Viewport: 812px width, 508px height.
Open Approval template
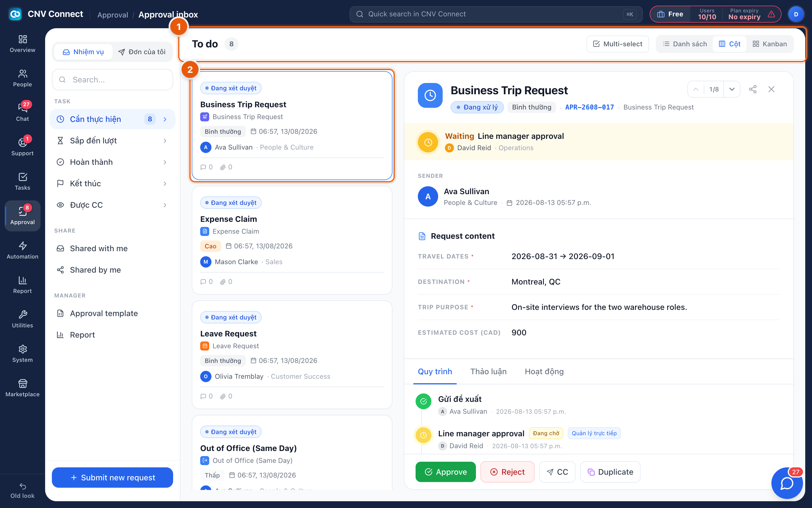pos(112,314)
